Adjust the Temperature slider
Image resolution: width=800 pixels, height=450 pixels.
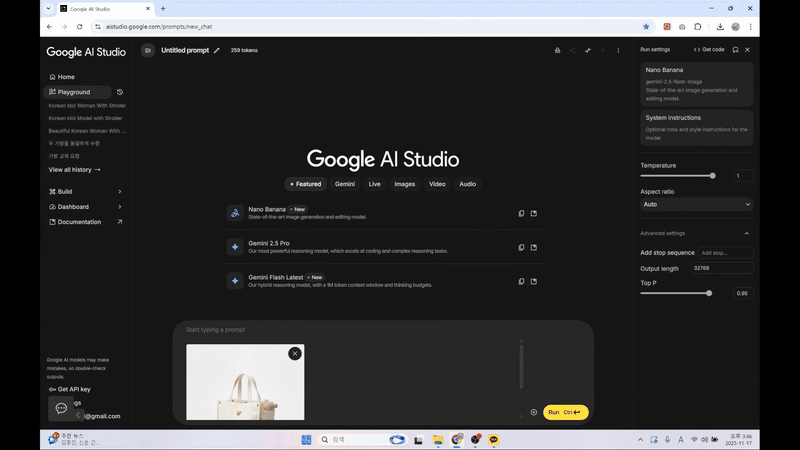[678, 176]
